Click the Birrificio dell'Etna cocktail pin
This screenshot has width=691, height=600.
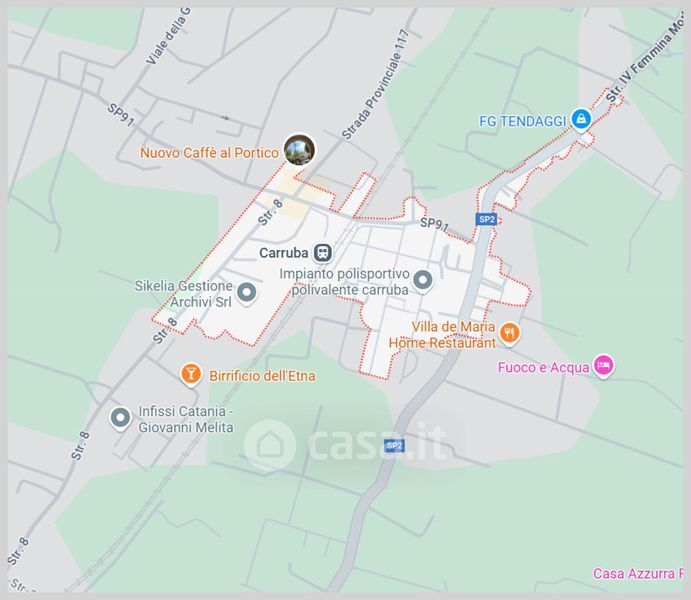[191, 375]
